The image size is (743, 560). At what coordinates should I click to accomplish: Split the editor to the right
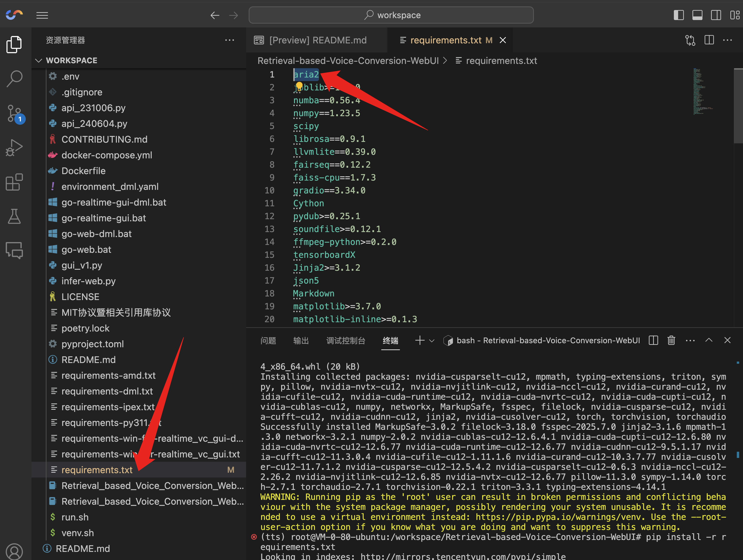pos(709,40)
